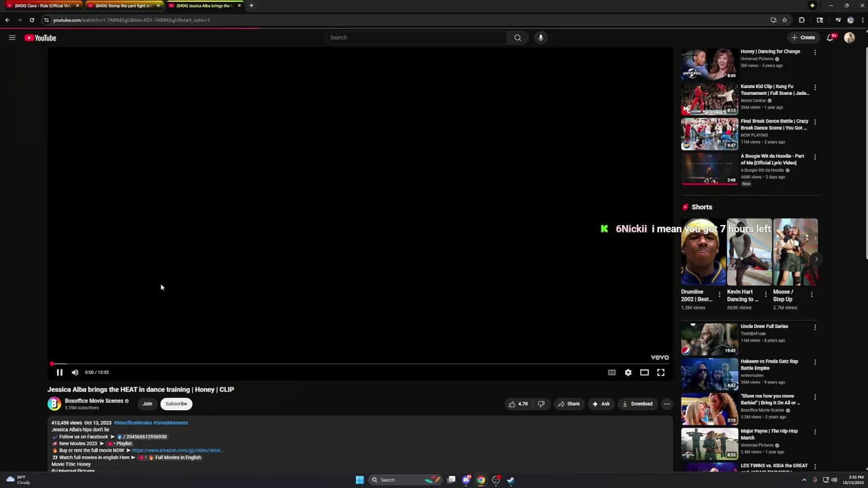Click the Boxoffice Movie Scenes channel name
The height and width of the screenshot is (488, 868).
(x=94, y=401)
